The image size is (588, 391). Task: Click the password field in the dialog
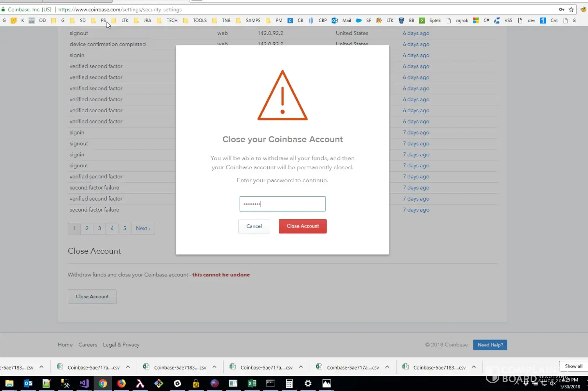tap(282, 204)
